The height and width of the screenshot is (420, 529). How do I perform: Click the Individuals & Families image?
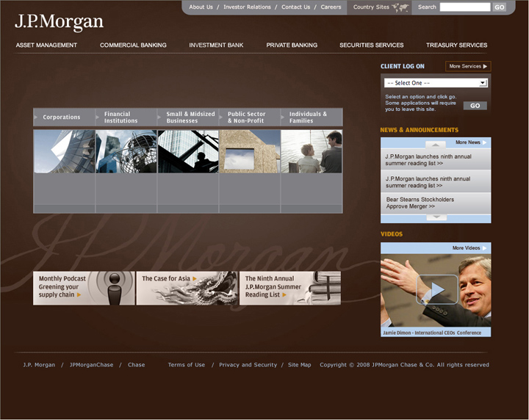tap(312, 152)
